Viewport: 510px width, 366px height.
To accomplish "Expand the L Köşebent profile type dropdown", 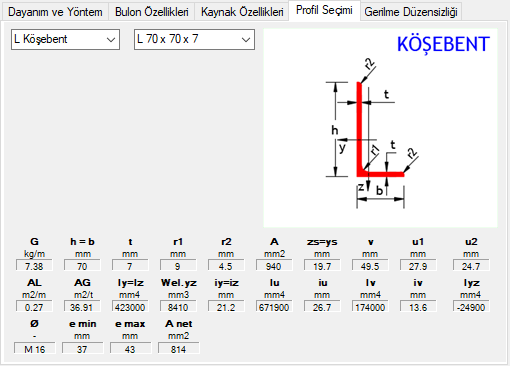I will click(x=65, y=39).
